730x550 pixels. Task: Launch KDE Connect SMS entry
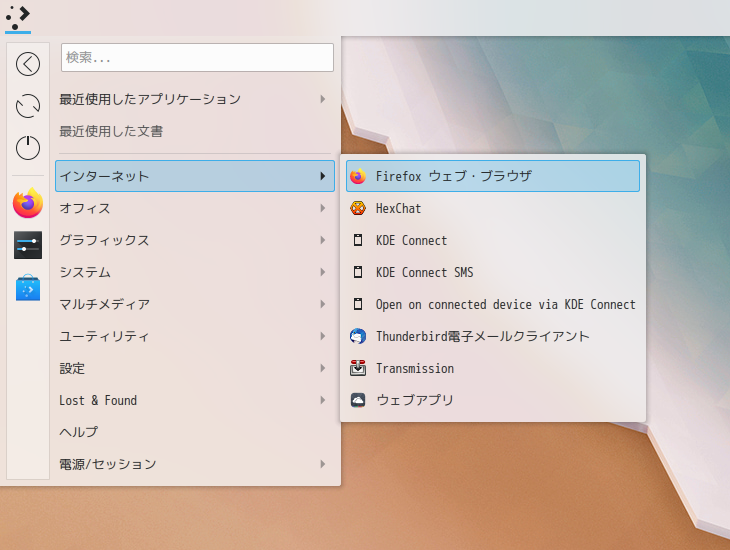[x=493, y=272]
